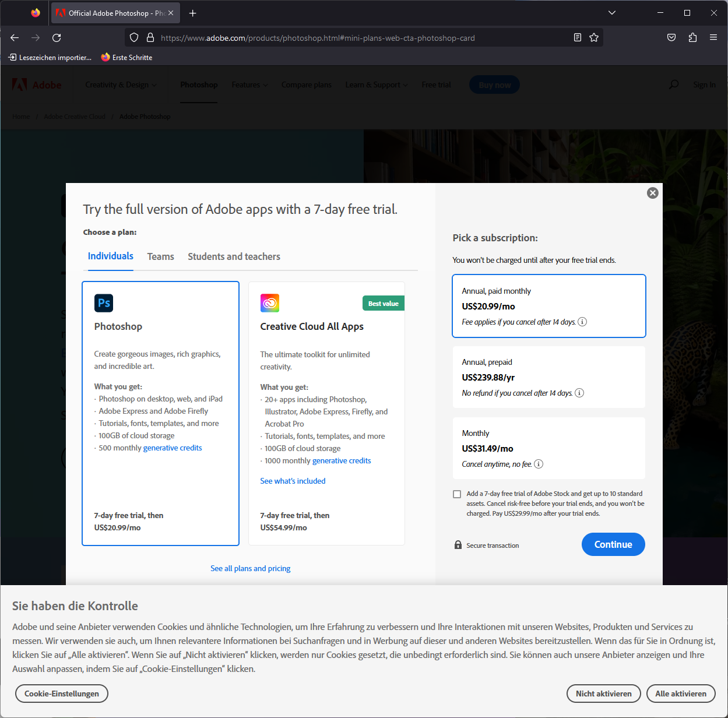
Task: Open See all plans and pricing link
Action: pyautogui.click(x=250, y=568)
